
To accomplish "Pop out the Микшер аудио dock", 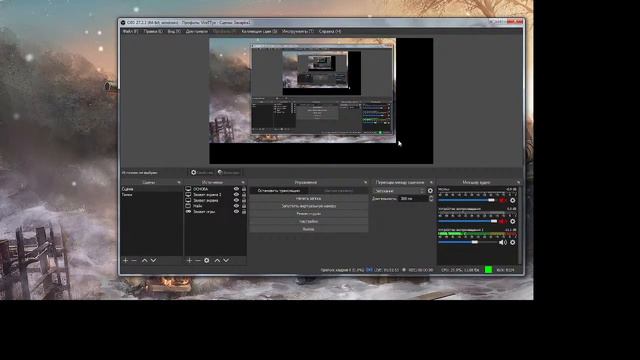I will (518, 182).
